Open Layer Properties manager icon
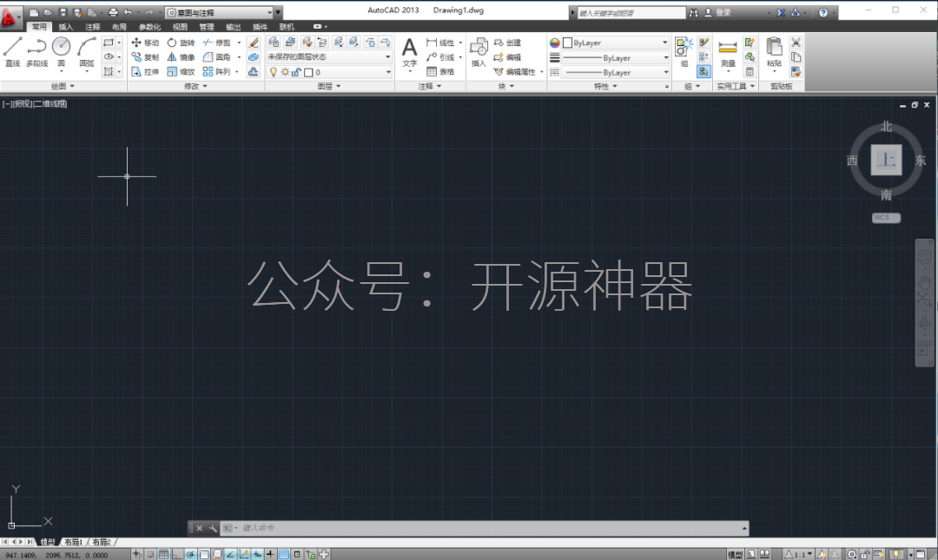The image size is (938, 560). pyautogui.click(x=274, y=42)
